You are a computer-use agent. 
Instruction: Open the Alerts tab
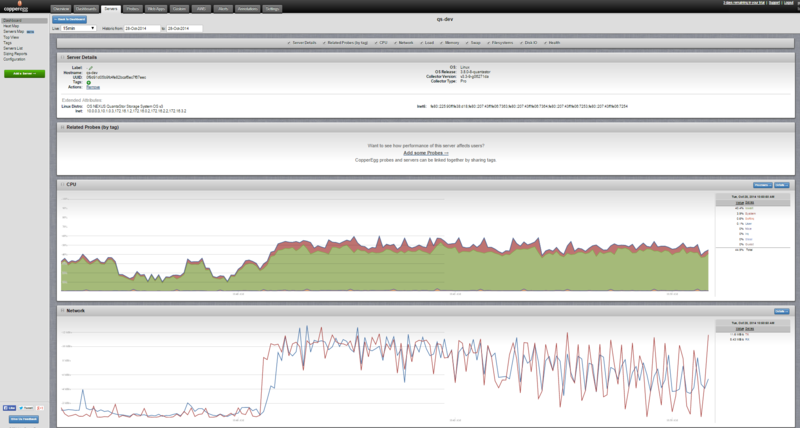pyautogui.click(x=223, y=9)
